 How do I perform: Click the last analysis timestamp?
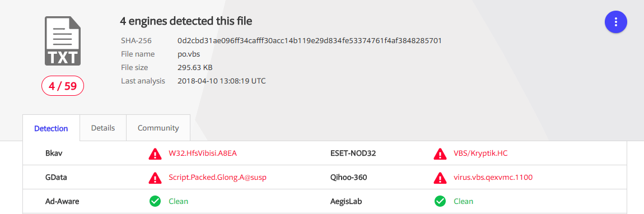tap(221, 81)
